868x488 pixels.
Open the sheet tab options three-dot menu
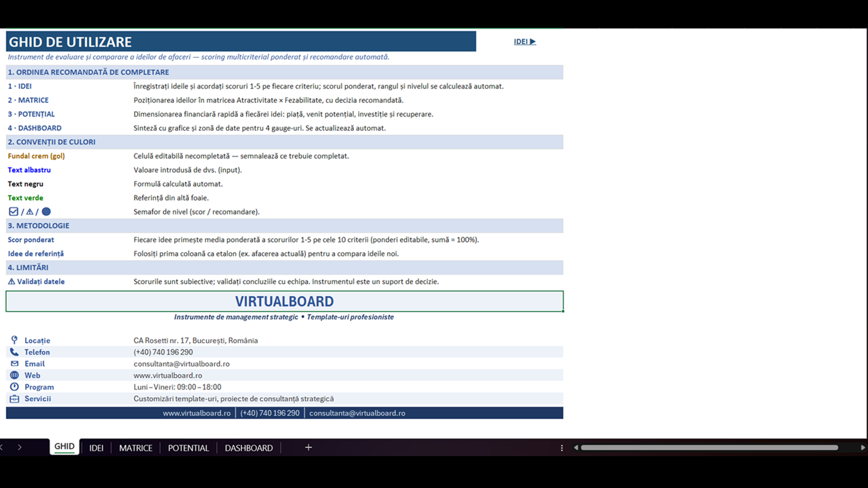point(561,447)
